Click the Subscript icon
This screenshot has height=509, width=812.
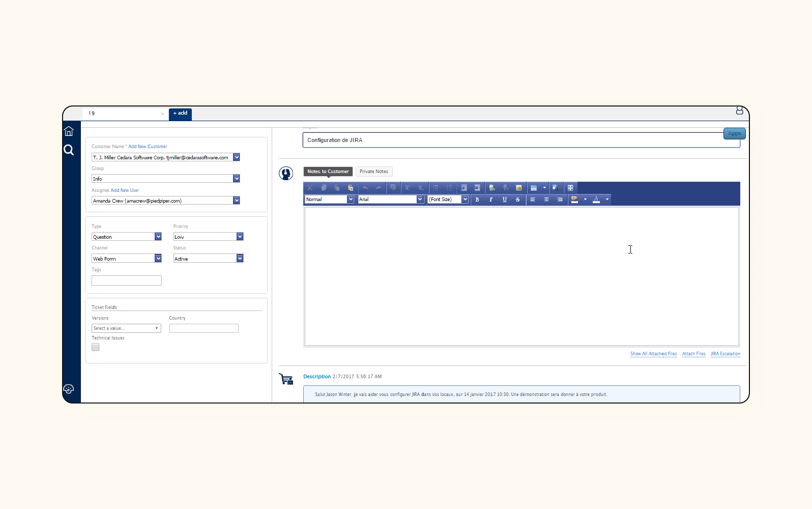pos(421,188)
